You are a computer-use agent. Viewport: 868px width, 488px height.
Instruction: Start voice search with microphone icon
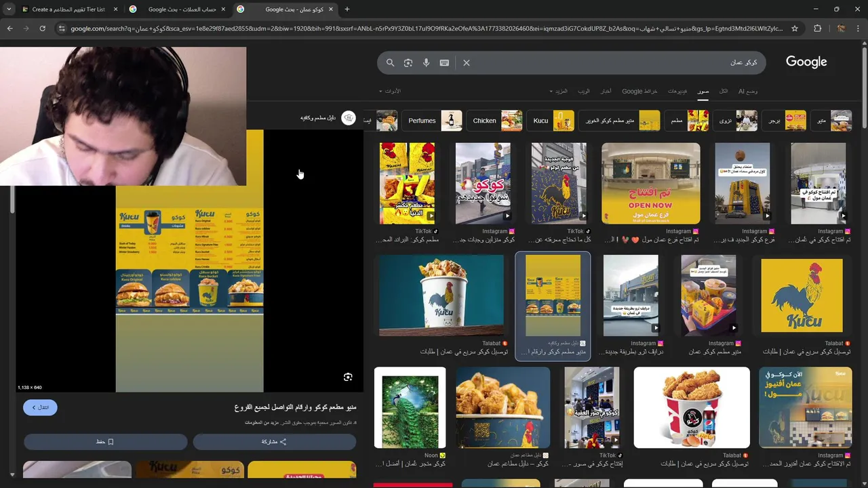[426, 62]
